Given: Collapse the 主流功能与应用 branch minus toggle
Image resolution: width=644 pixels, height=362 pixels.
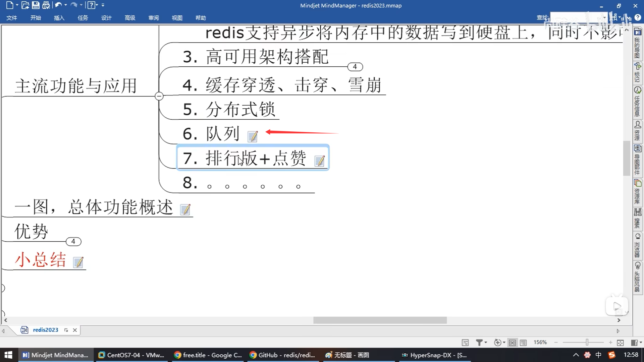Looking at the screenshot, I should click(x=159, y=96).
